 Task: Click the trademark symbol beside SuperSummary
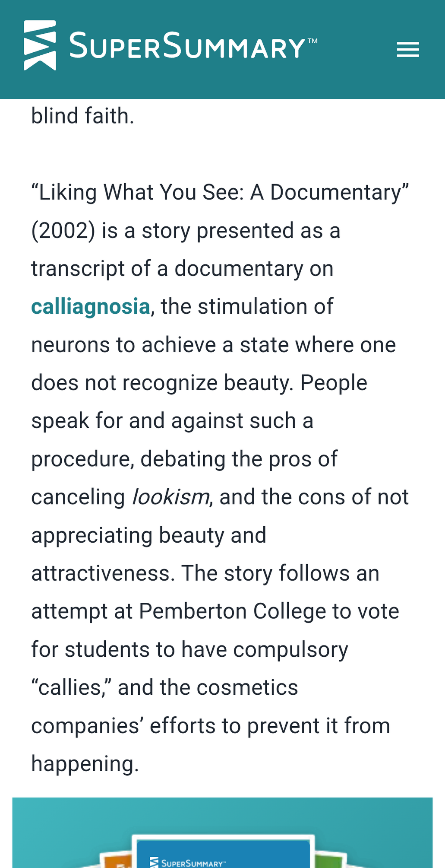312,41
